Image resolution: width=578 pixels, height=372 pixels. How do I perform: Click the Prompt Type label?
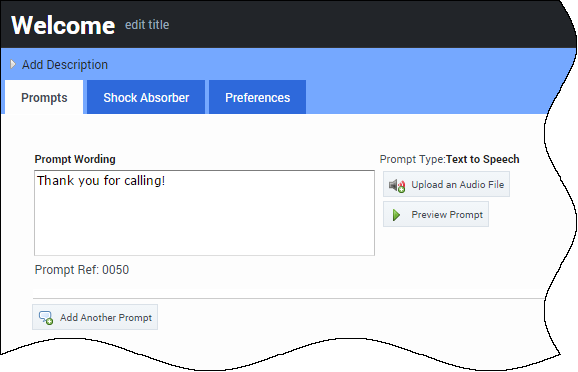point(412,159)
